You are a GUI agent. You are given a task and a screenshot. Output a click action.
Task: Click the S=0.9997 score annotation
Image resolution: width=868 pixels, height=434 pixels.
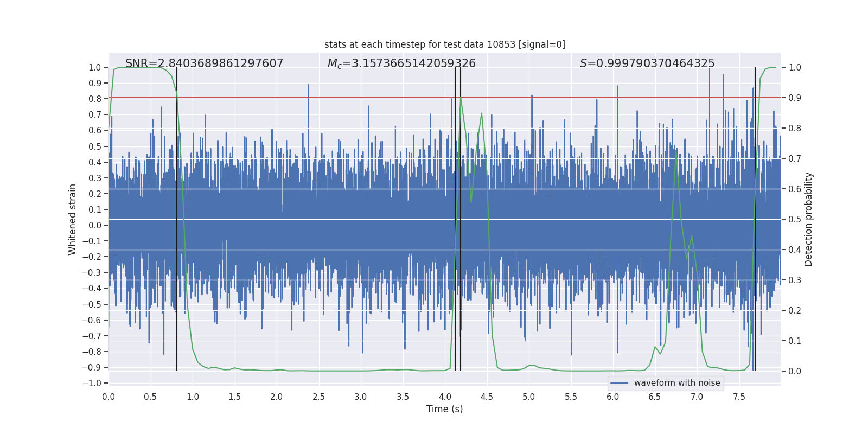(x=647, y=63)
